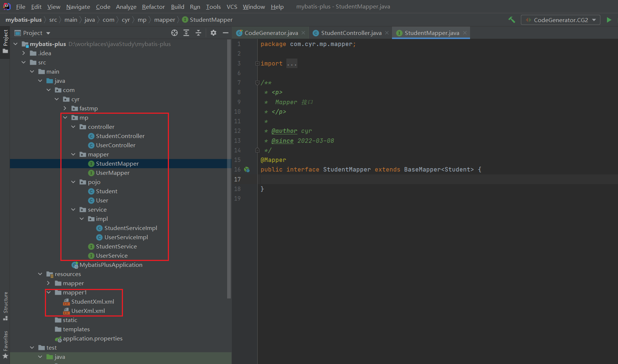This screenshot has height=364, width=618.
Task: Open the Refactor menu
Action: tap(153, 7)
